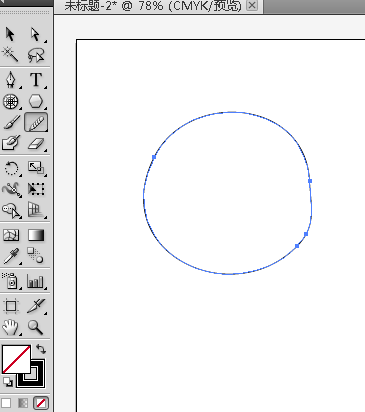
Task: Select the Direct Selection tool
Action: [x=36, y=34]
